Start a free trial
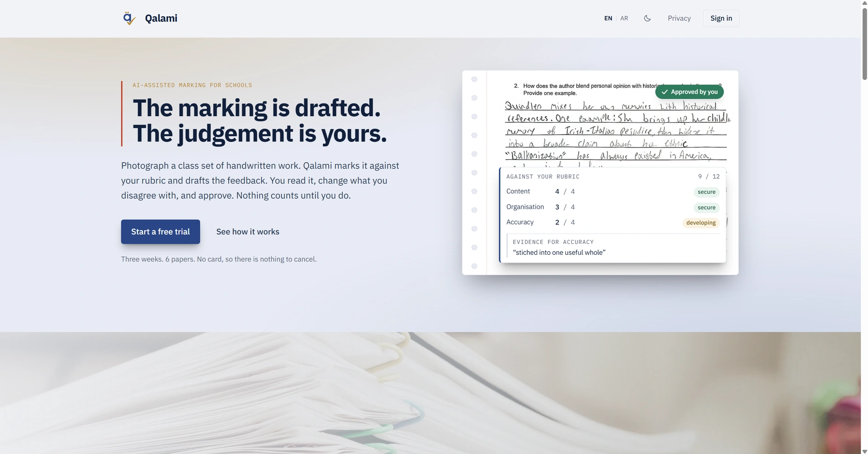The height and width of the screenshot is (454, 868). 160,232
